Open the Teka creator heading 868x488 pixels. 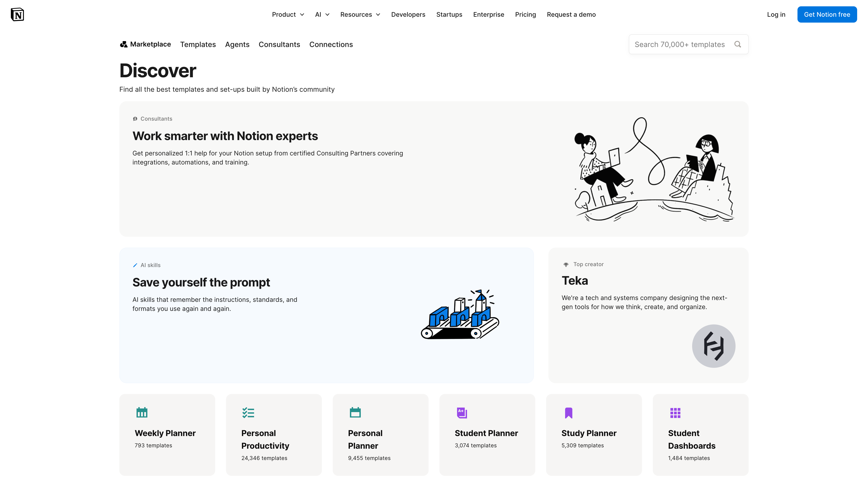[x=575, y=281]
